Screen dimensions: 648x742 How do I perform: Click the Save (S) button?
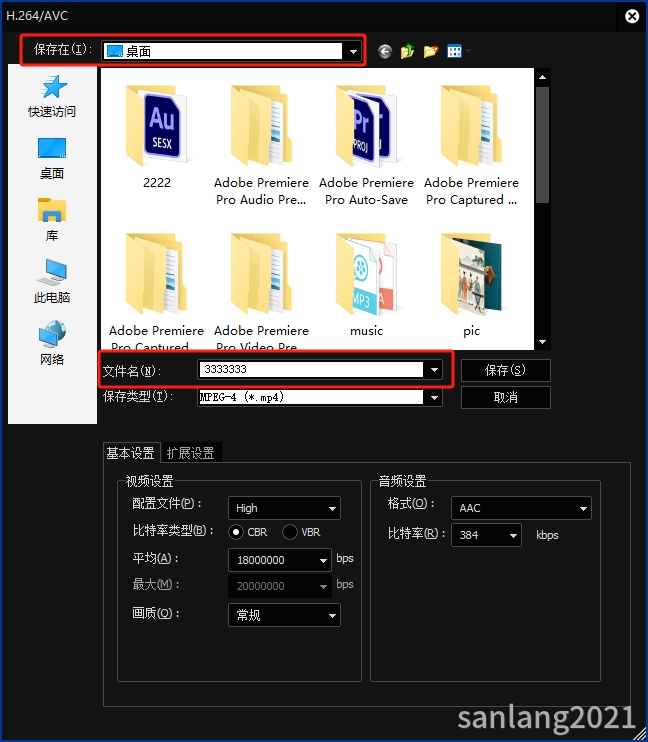[x=506, y=370]
